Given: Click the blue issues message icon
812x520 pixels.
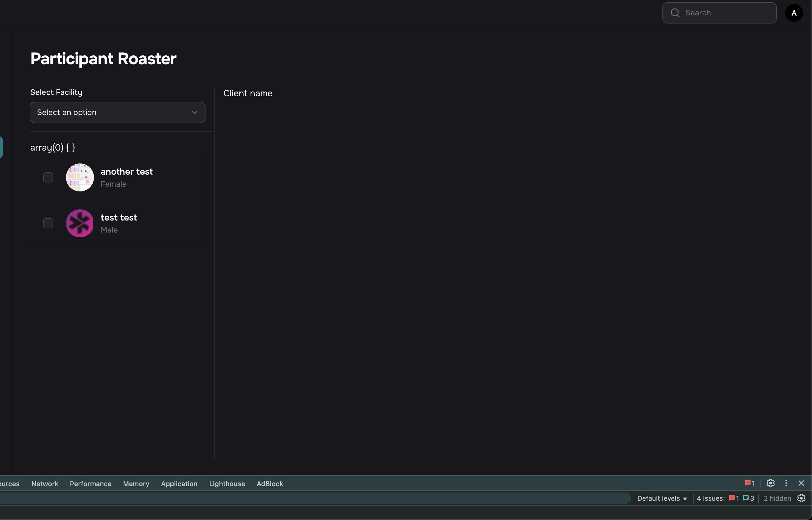Looking at the screenshot, I should 746,498.
